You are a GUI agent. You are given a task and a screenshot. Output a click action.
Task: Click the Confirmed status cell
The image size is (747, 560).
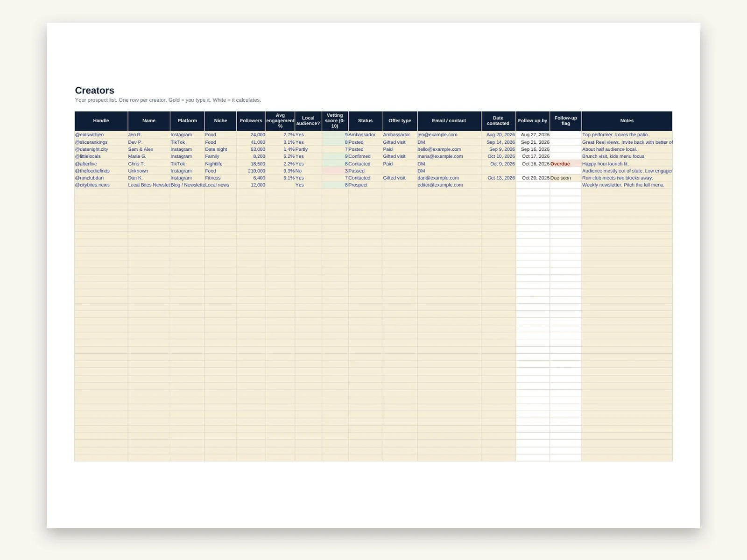366,156
